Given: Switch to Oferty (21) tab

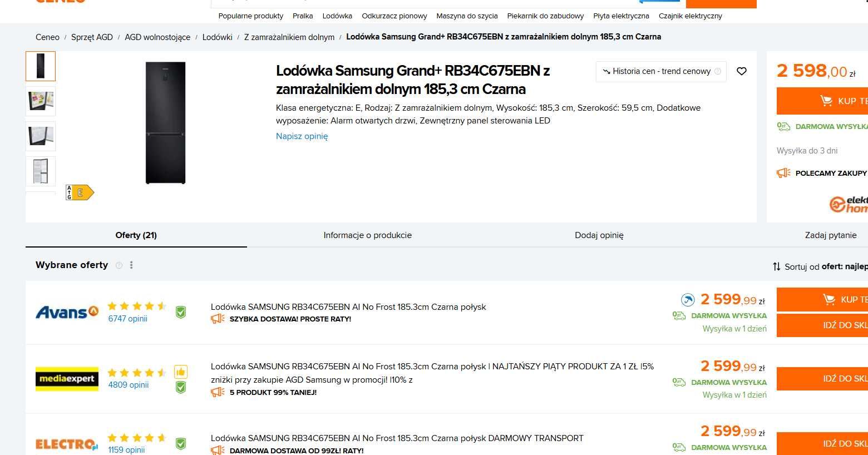Looking at the screenshot, I should click(x=136, y=235).
